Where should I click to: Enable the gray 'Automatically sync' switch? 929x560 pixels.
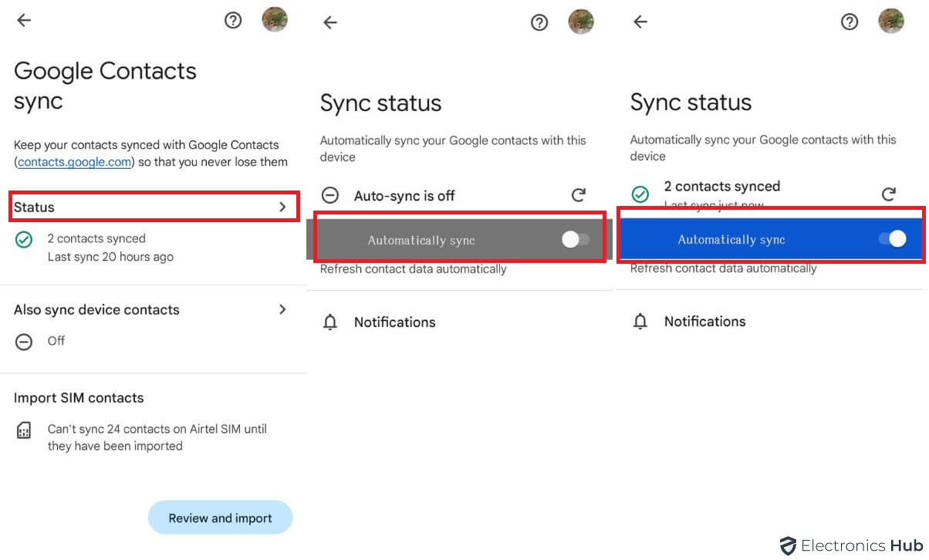(x=576, y=240)
